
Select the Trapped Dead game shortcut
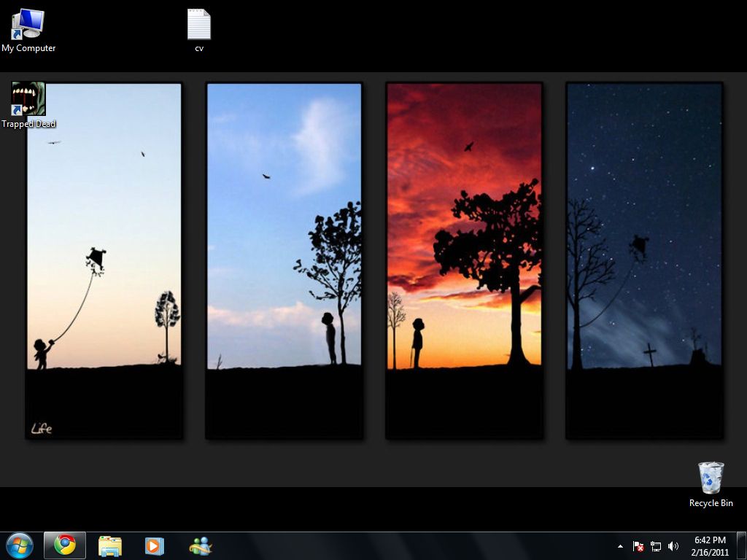pos(28,99)
